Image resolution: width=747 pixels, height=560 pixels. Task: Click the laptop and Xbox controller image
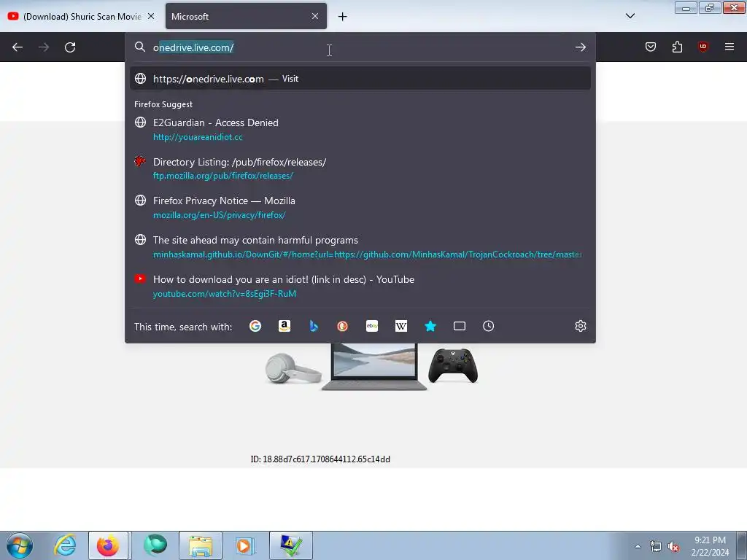(x=371, y=367)
